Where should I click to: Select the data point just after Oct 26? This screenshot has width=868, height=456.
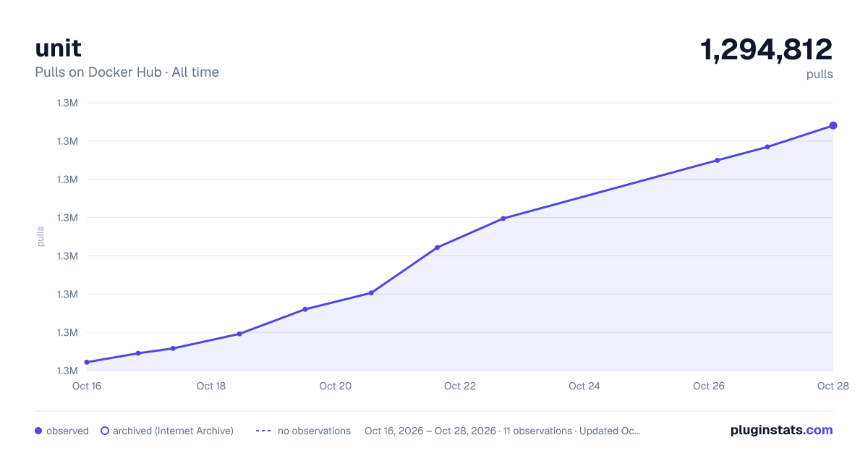pyautogui.click(x=717, y=160)
